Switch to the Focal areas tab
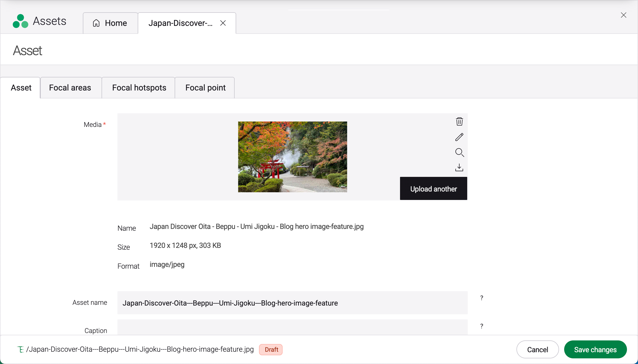Screen dimensions: 638x364 pos(70,88)
